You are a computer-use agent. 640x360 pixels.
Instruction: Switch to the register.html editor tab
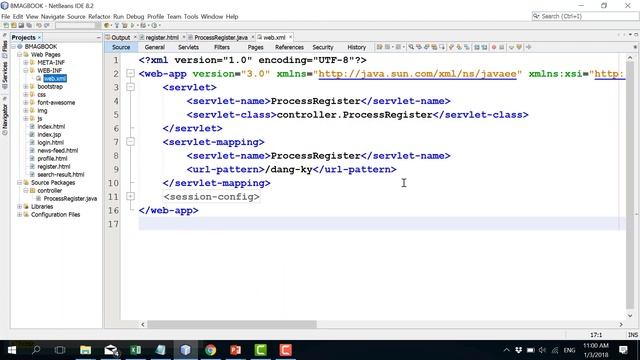click(162, 37)
